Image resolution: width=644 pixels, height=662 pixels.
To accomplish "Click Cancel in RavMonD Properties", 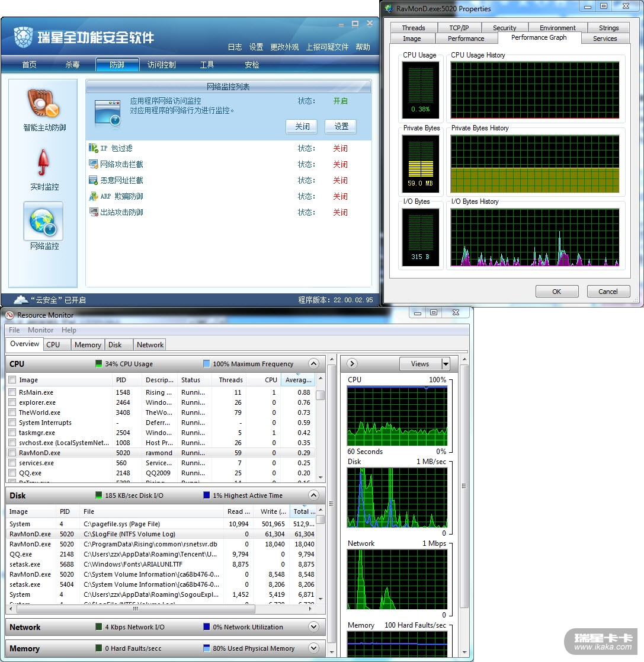I will tap(608, 292).
